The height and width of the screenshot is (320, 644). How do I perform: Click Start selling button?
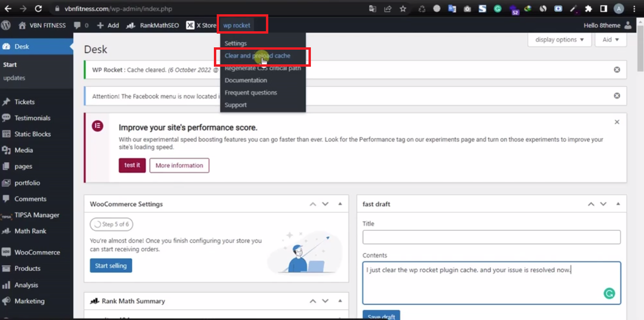tap(111, 266)
